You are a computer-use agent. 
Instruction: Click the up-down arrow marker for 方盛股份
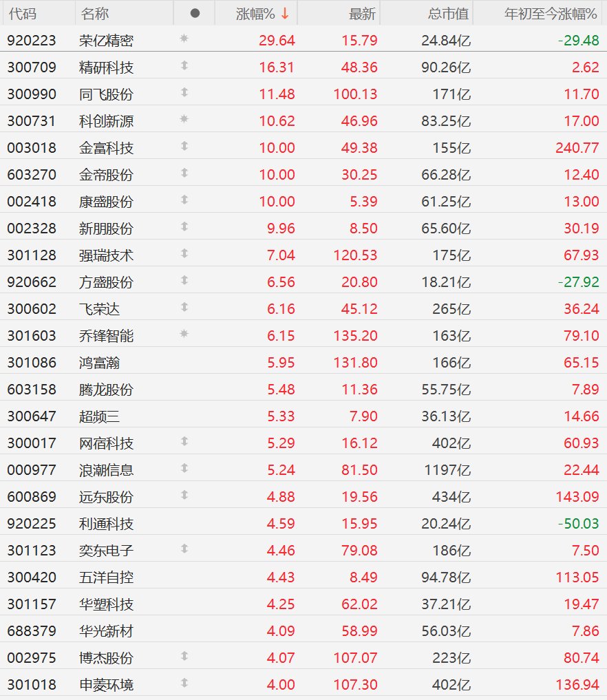[184, 280]
